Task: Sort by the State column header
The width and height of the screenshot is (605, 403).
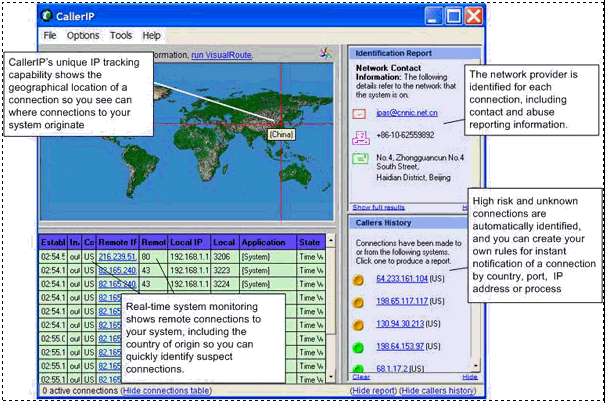Action: 311,242
